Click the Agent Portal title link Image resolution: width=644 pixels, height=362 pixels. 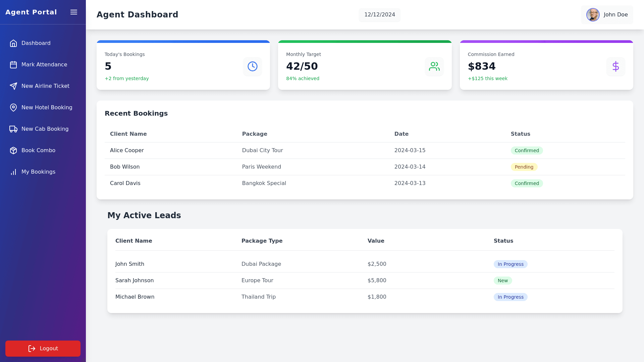tap(31, 12)
